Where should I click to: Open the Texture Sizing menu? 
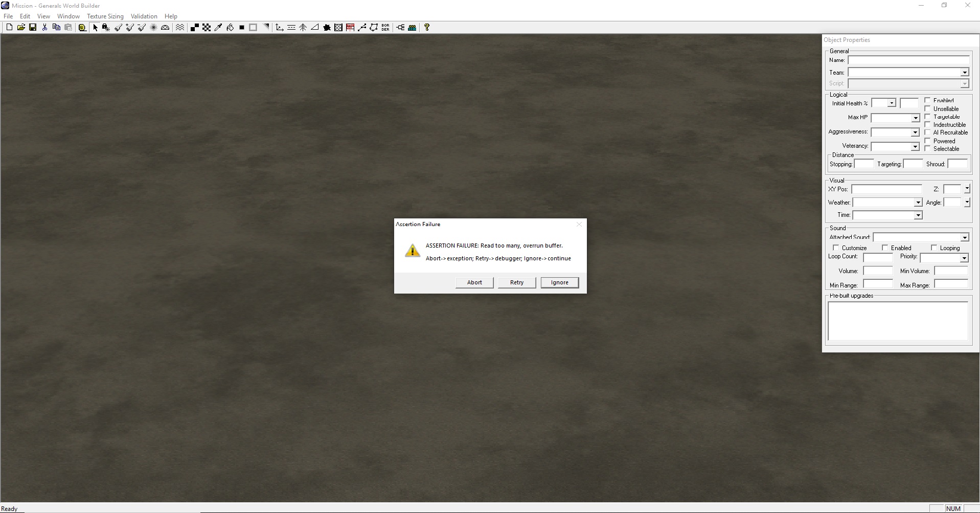coord(105,16)
